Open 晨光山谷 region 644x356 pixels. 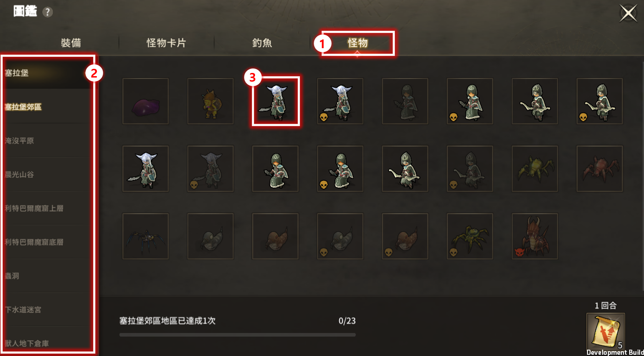[19, 175]
